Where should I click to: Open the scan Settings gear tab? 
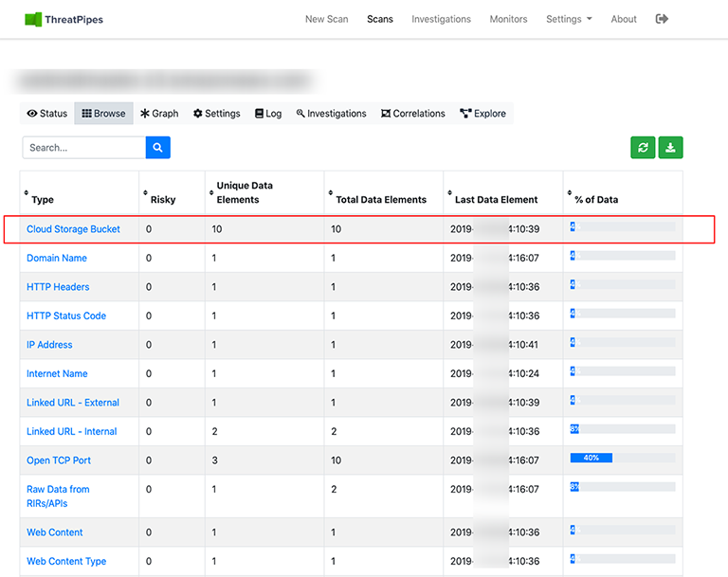[217, 114]
